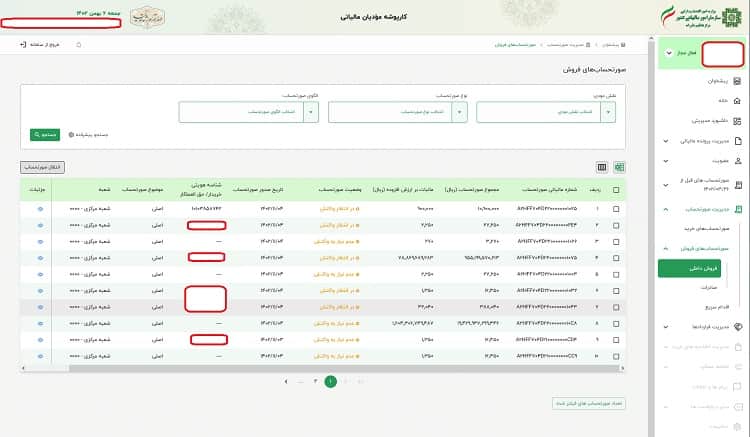Screen dimensions: 750x437
Task: Open details eye icon for row 10
Action: [40, 356]
